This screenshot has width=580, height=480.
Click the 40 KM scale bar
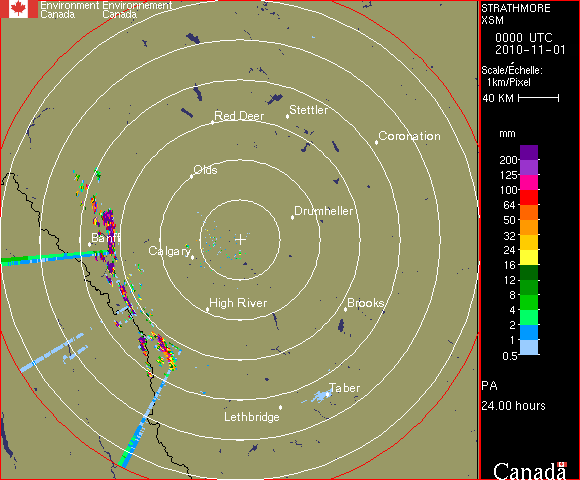[x=539, y=98]
